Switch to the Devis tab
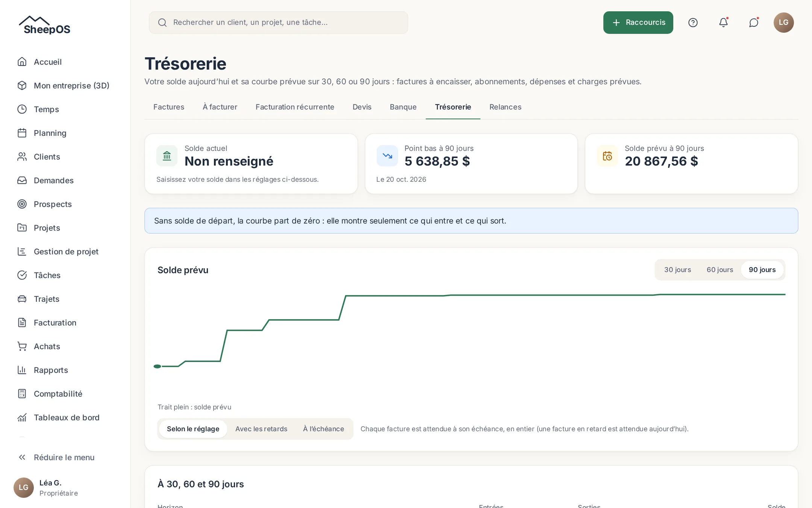Screen dimensions: 812x508 pos(362,107)
